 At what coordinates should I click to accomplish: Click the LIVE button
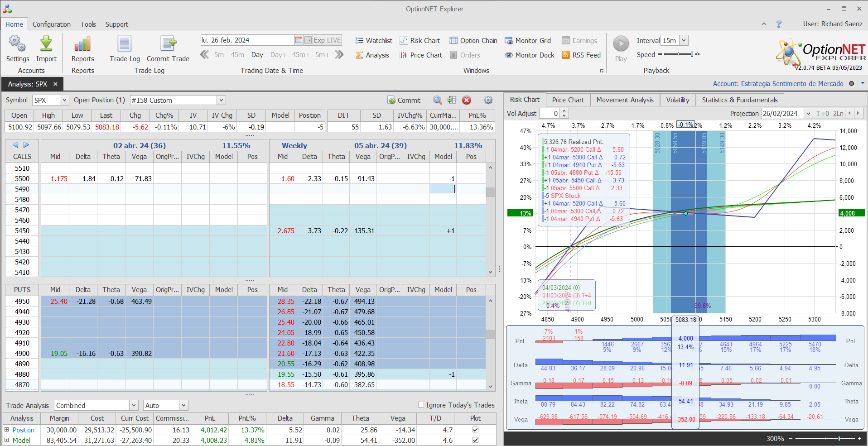pyautogui.click(x=334, y=40)
